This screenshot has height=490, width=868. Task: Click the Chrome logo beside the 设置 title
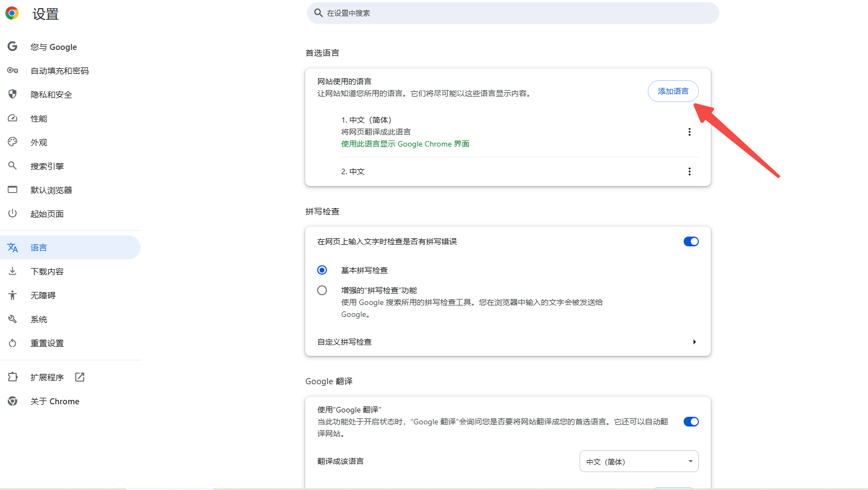[x=12, y=14]
